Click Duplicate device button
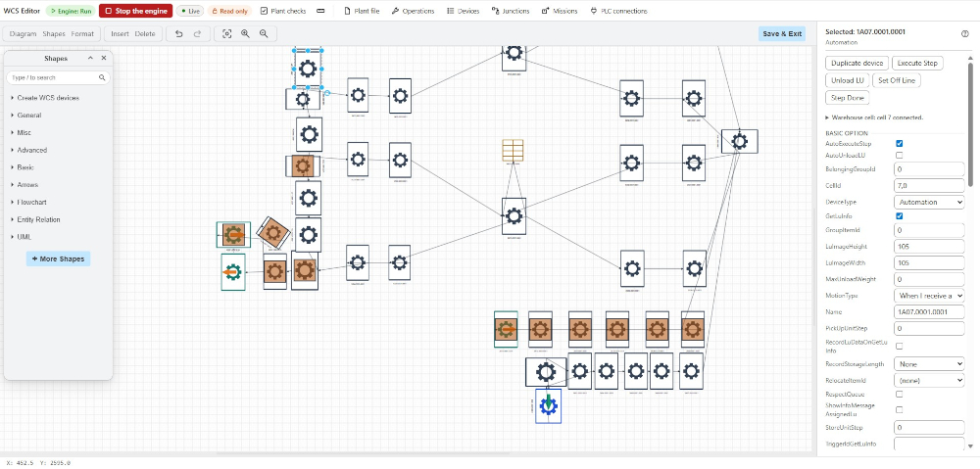 (x=857, y=63)
